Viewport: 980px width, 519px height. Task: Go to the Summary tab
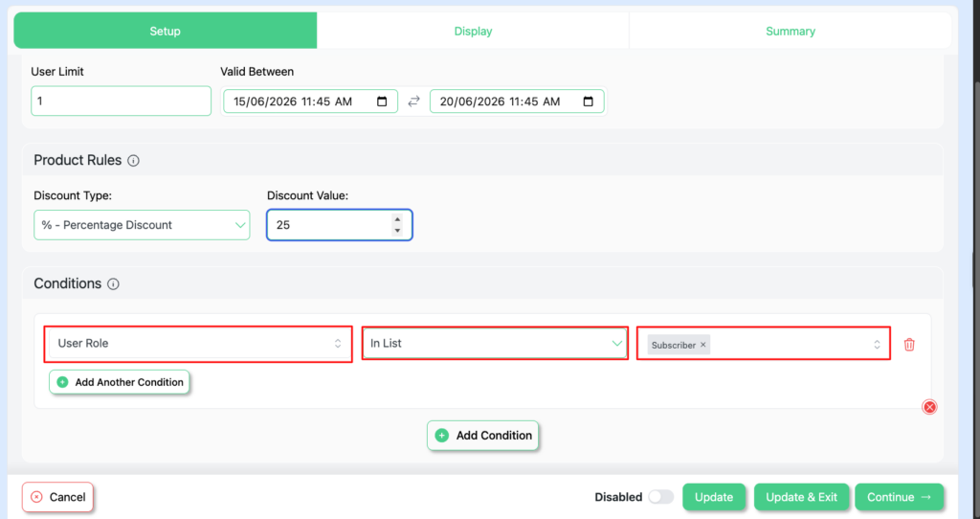point(790,31)
